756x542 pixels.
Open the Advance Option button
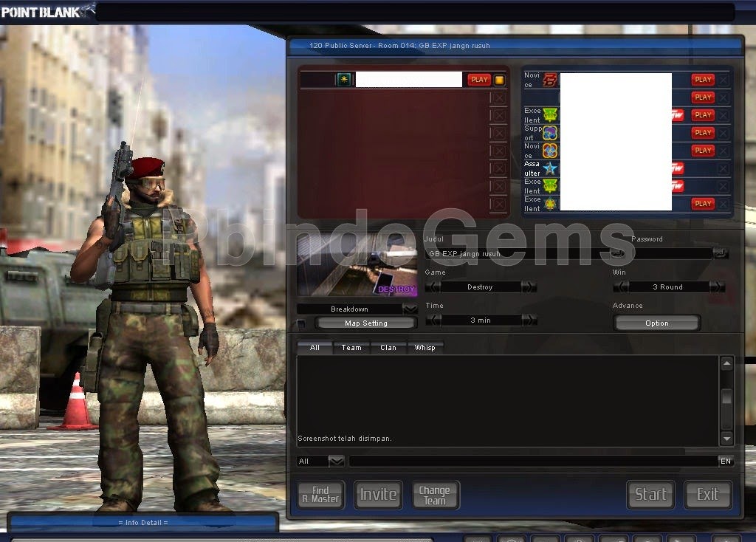pos(656,323)
